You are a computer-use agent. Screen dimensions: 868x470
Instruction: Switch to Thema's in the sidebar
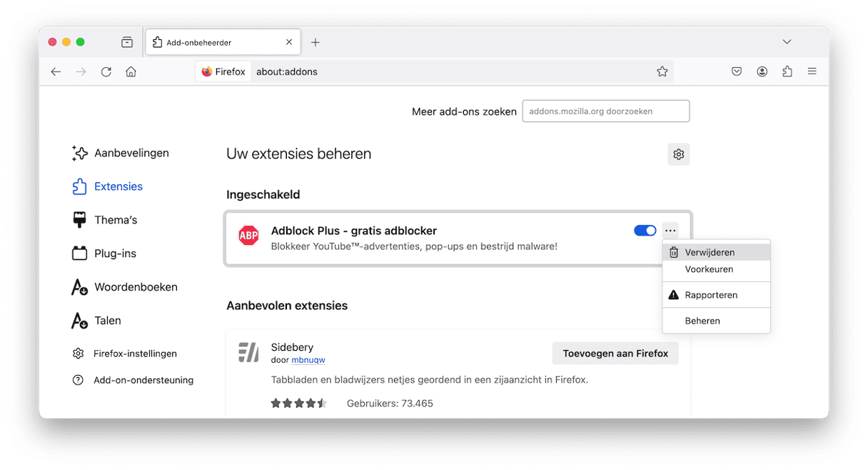[x=115, y=220]
